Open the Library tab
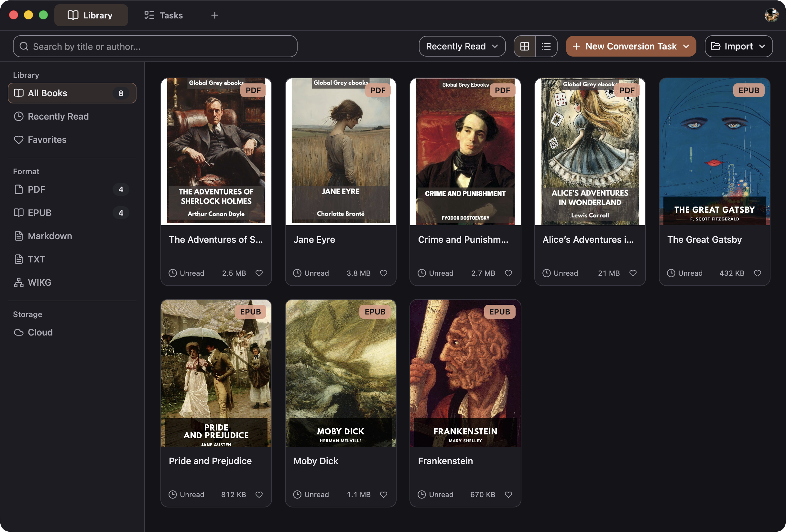This screenshot has width=786, height=532. (91, 15)
